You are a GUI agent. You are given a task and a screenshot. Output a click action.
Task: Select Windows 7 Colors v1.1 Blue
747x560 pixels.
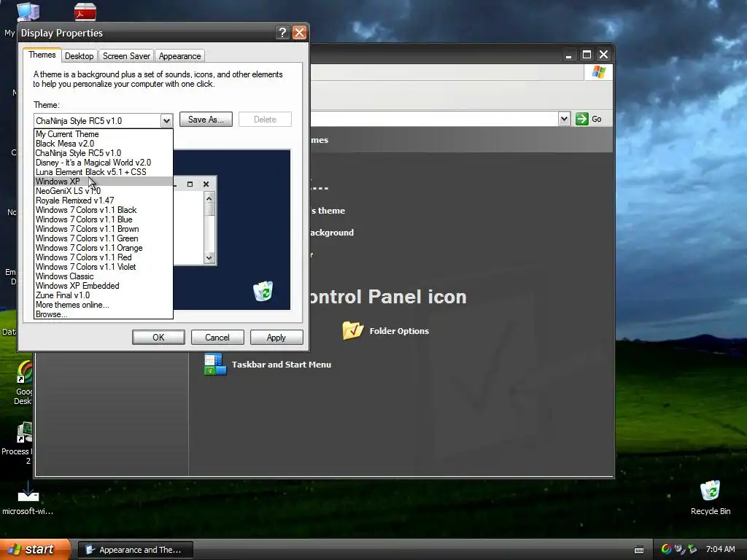click(x=104, y=219)
